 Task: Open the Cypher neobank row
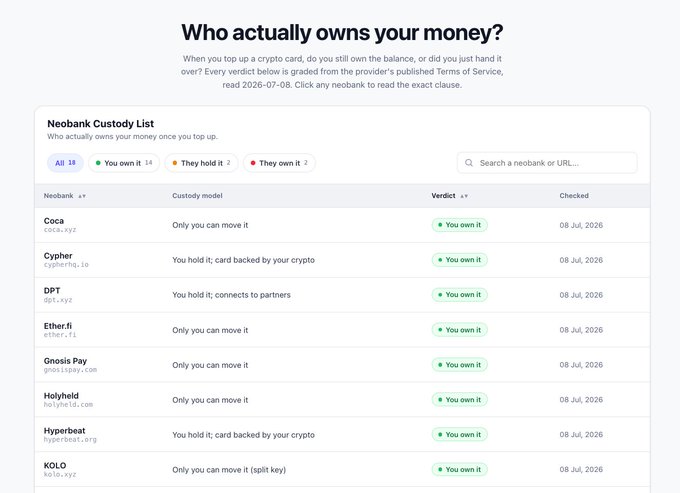(342, 260)
